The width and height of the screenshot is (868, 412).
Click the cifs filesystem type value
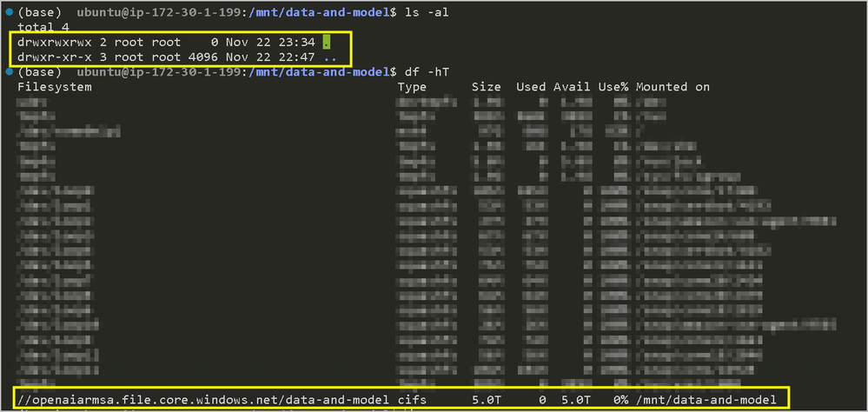pyautogui.click(x=413, y=399)
